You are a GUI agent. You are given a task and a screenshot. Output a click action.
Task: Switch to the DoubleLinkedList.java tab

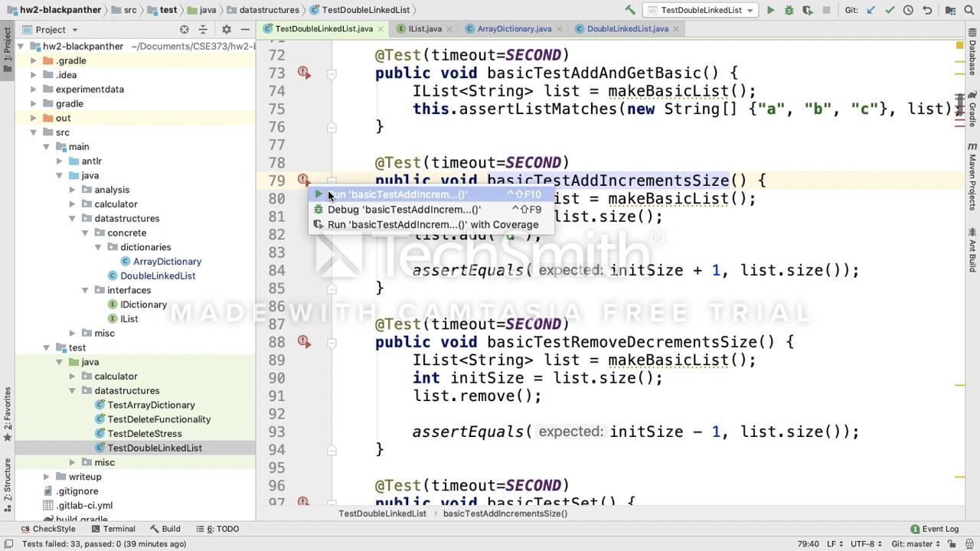(x=627, y=29)
